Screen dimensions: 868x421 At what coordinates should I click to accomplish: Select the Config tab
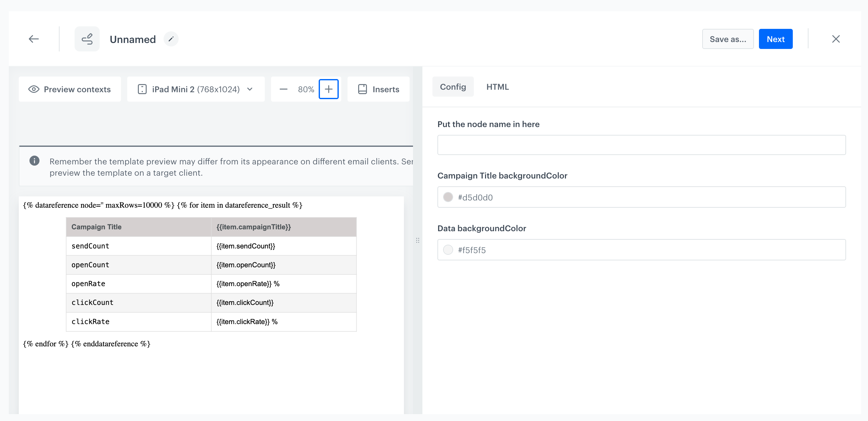(453, 87)
